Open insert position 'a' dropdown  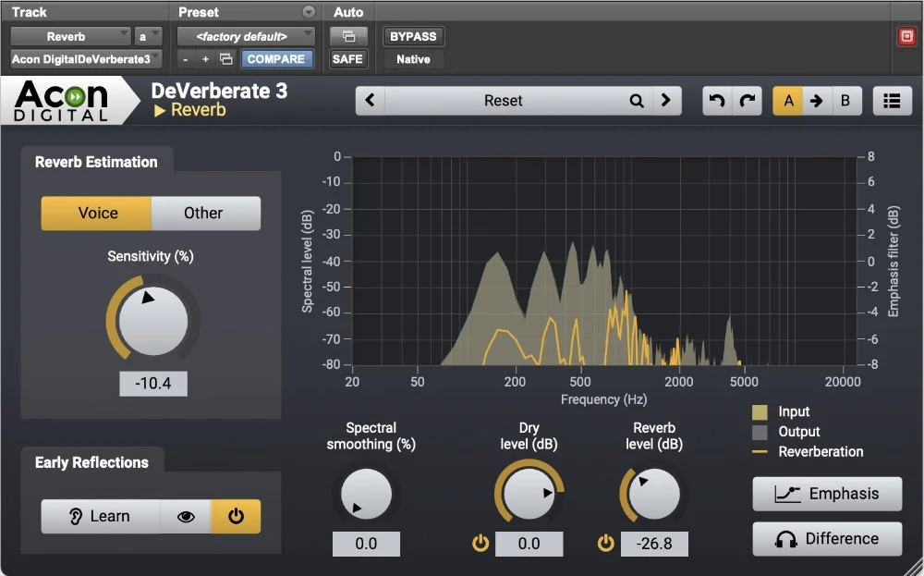click(x=147, y=37)
